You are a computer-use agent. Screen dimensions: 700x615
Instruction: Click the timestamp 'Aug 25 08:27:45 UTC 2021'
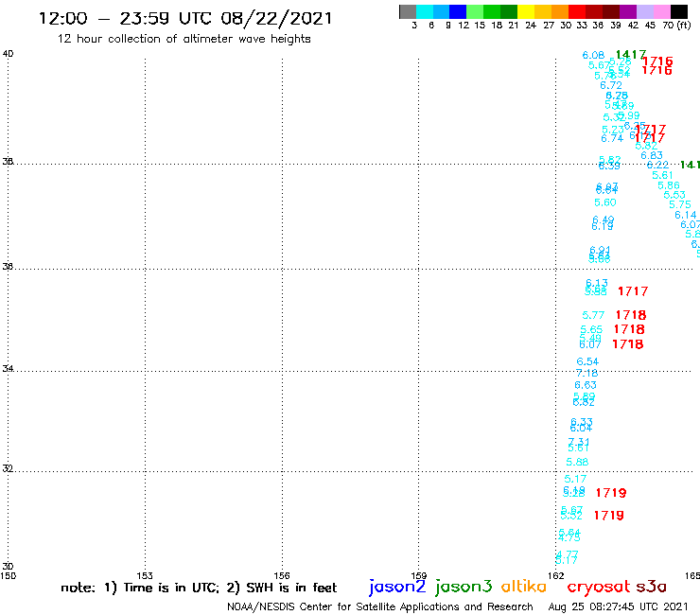[618, 606]
